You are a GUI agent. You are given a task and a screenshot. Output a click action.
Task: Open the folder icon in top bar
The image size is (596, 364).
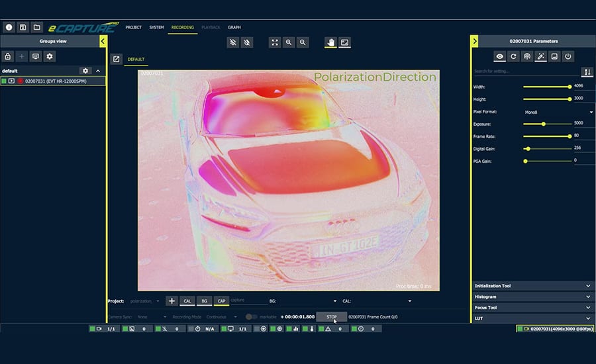click(x=37, y=27)
